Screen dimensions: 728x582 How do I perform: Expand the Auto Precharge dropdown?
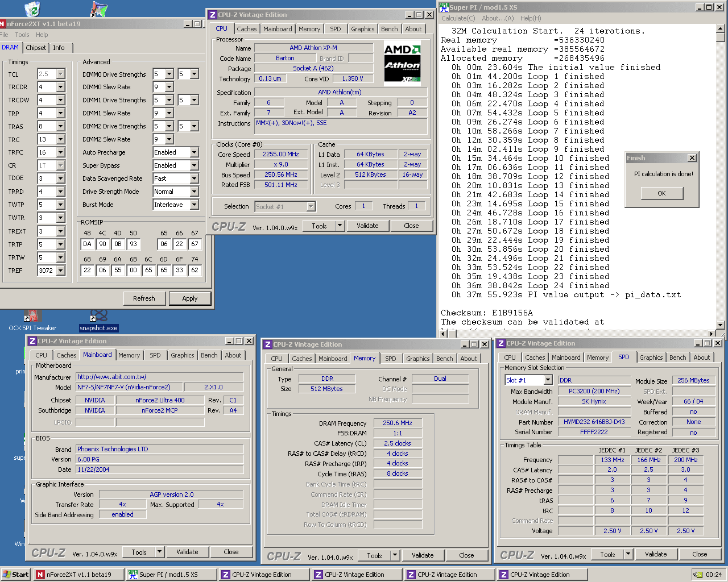click(x=194, y=152)
